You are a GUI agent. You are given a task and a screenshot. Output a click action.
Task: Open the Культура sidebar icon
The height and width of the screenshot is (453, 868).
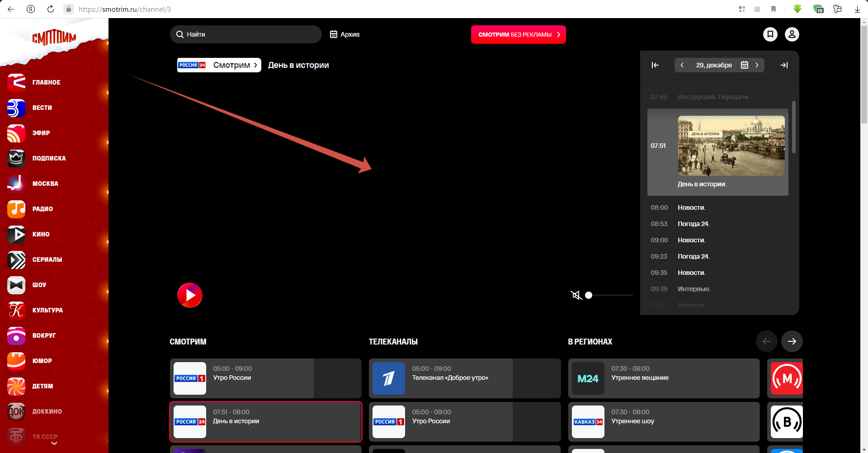pyautogui.click(x=16, y=310)
